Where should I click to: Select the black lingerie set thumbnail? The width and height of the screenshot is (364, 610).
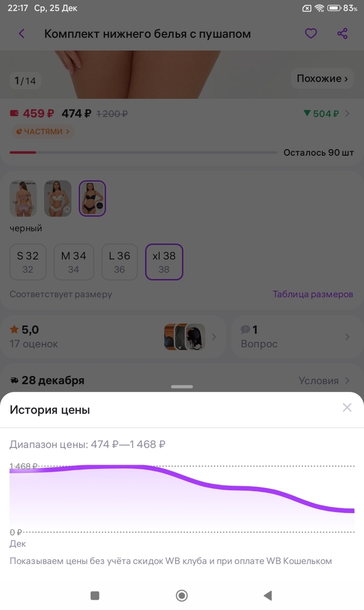92,198
